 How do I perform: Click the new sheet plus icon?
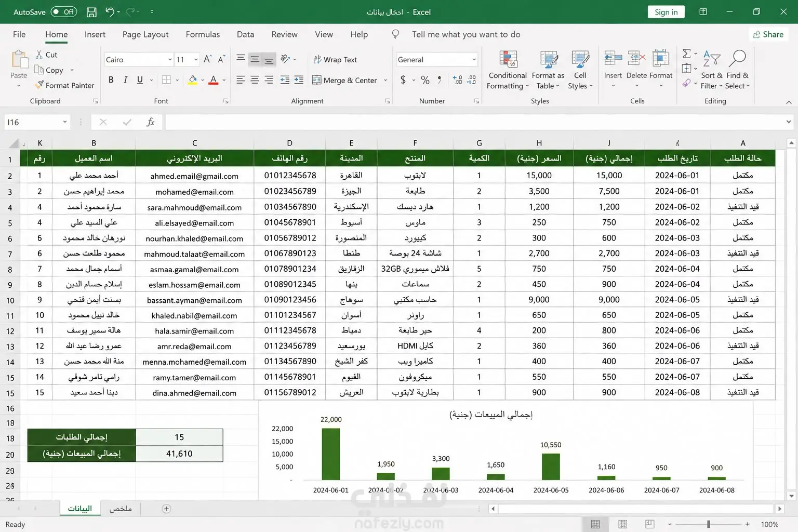click(166, 509)
